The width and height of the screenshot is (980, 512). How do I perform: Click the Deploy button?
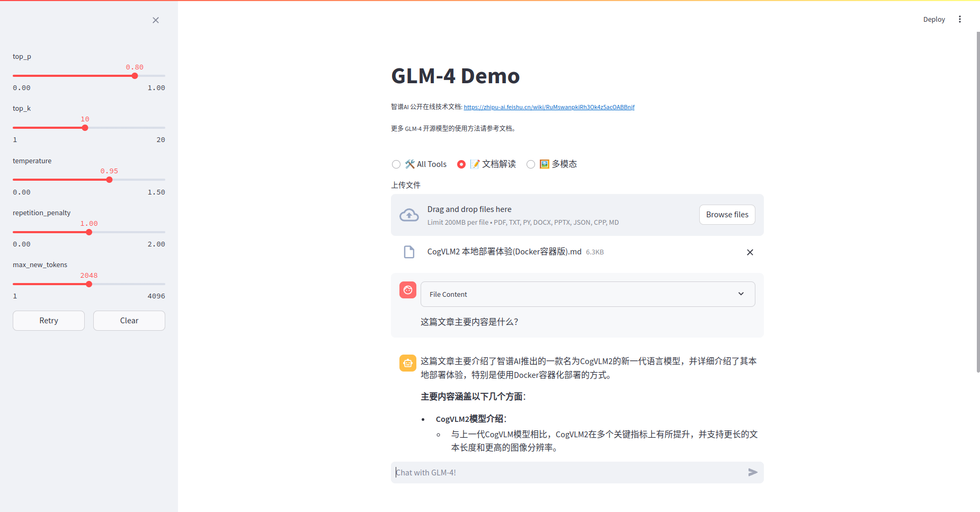[934, 19]
